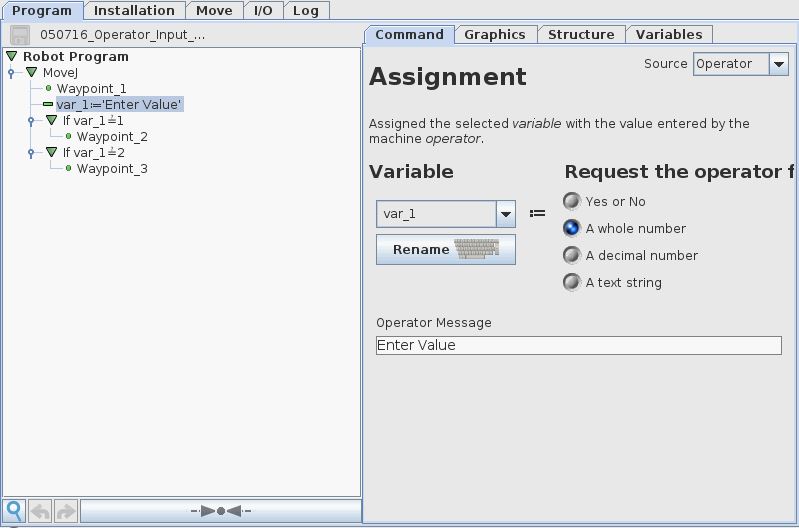The height and width of the screenshot is (528, 799).
Task: Choose A decimal number option
Action: (572, 255)
